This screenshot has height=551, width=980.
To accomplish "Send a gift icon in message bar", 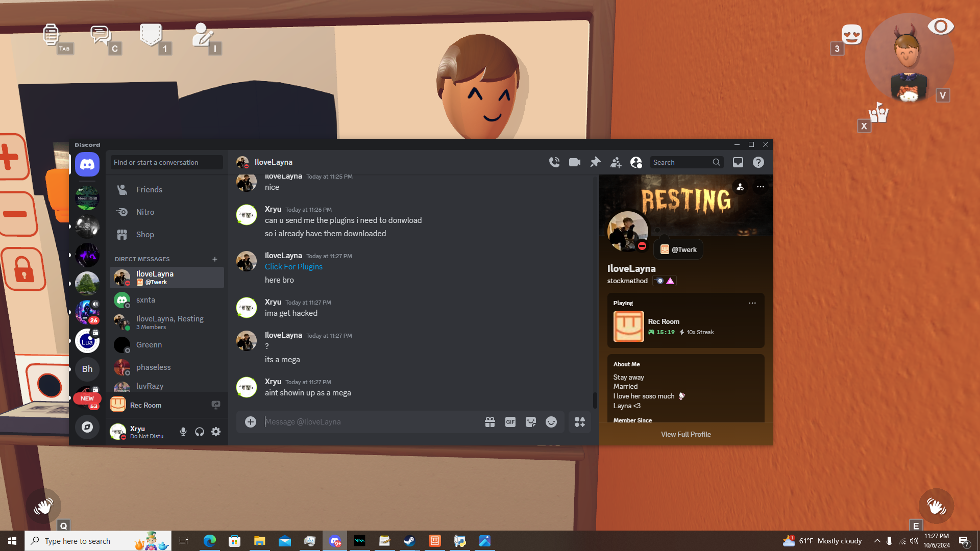I will click(x=490, y=422).
